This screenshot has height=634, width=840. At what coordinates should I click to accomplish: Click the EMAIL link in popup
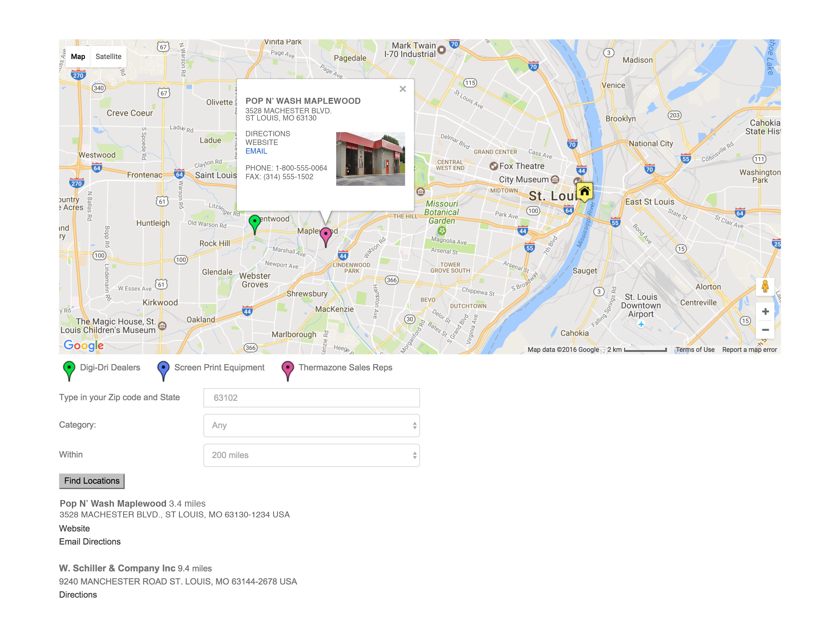click(256, 151)
